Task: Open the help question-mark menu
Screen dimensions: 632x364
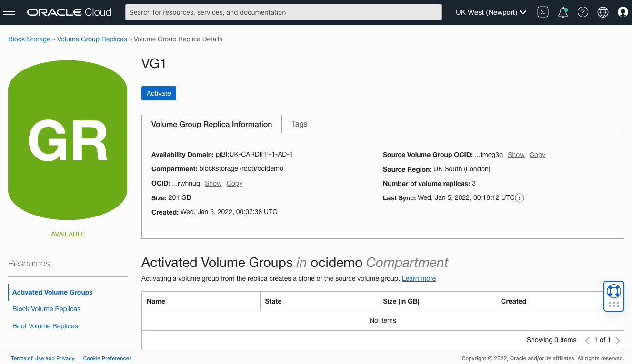Action: (582, 12)
